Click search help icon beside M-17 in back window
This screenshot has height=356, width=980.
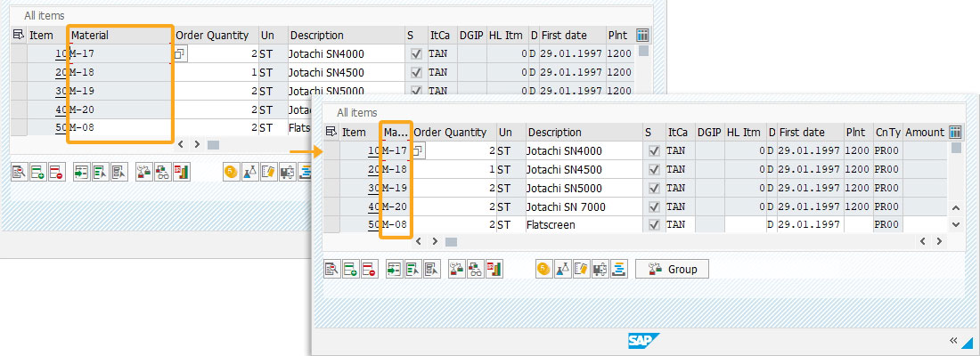click(x=180, y=53)
